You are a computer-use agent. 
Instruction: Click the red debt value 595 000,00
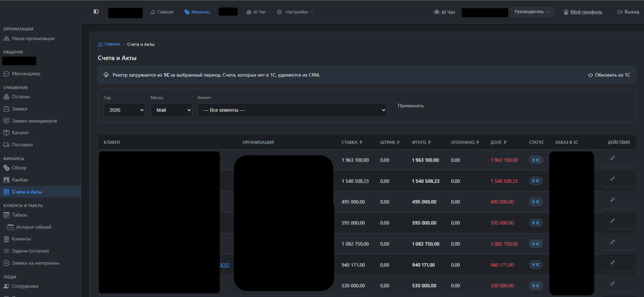click(502, 223)
